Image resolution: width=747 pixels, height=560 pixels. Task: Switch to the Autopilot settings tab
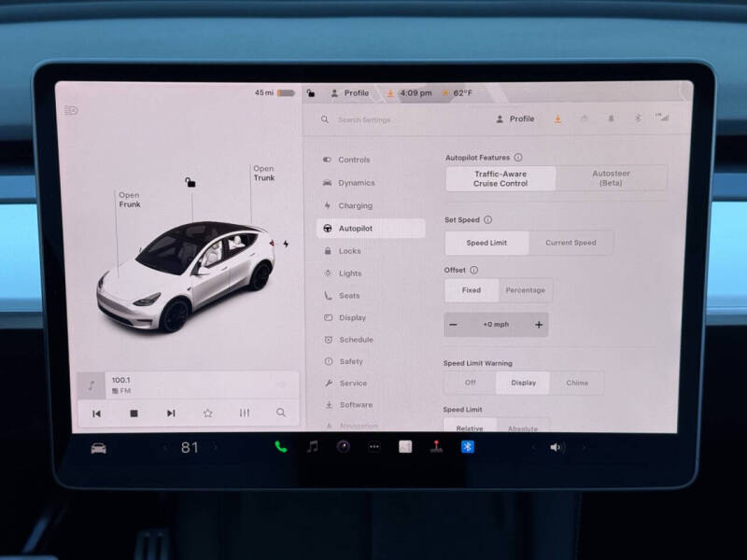point(358,228)
